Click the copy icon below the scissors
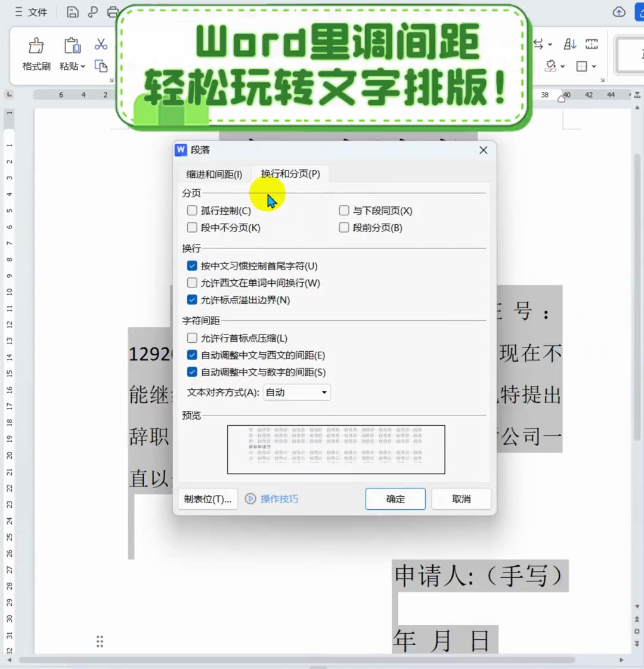This screenshot has height=669, width=644. 100,66
